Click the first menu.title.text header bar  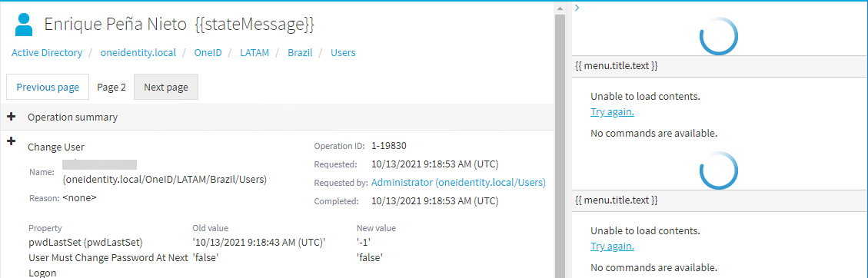[720, 66]
